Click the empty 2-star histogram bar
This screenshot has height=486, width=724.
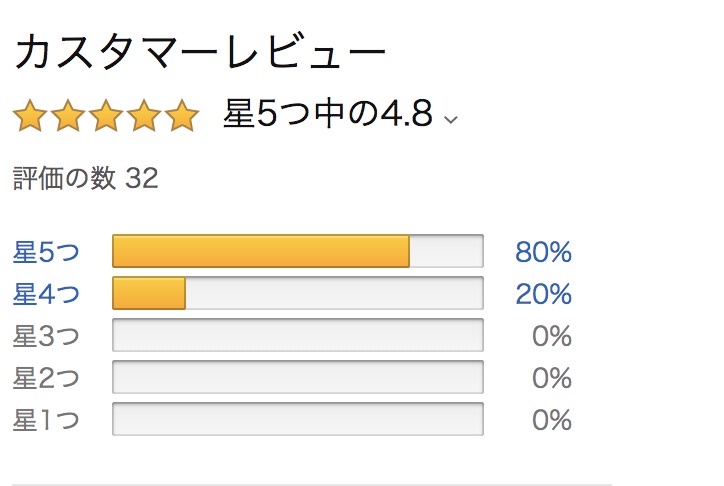[x=298, y=377]
